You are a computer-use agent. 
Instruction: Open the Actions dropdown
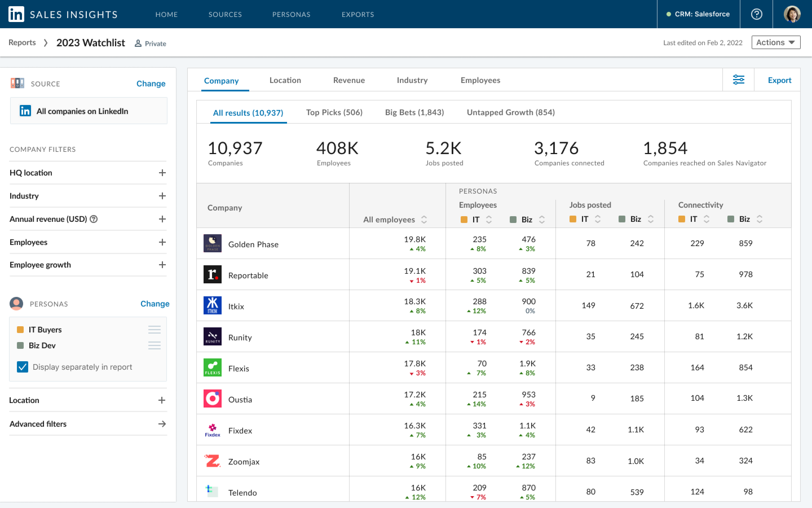pos(776,42)
